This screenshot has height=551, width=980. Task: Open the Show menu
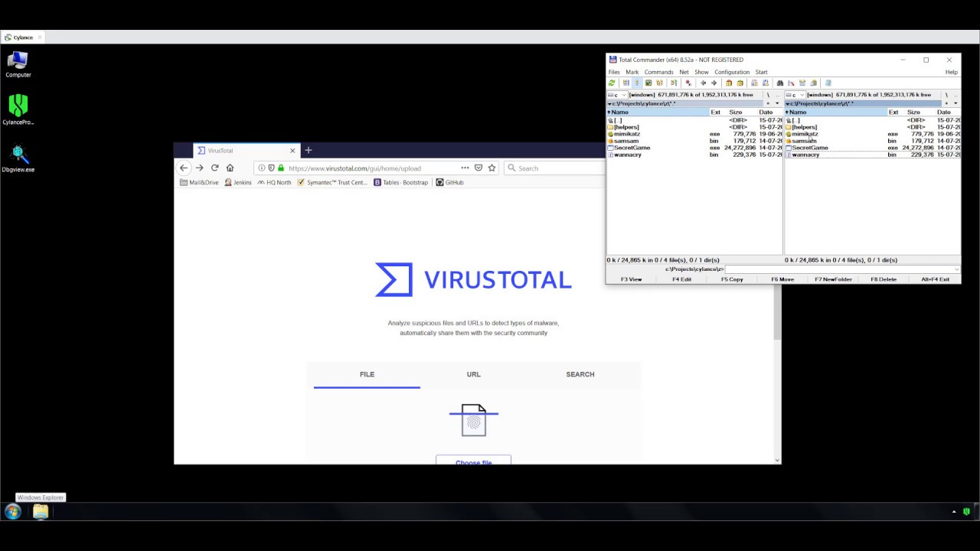tap(701, 72)
